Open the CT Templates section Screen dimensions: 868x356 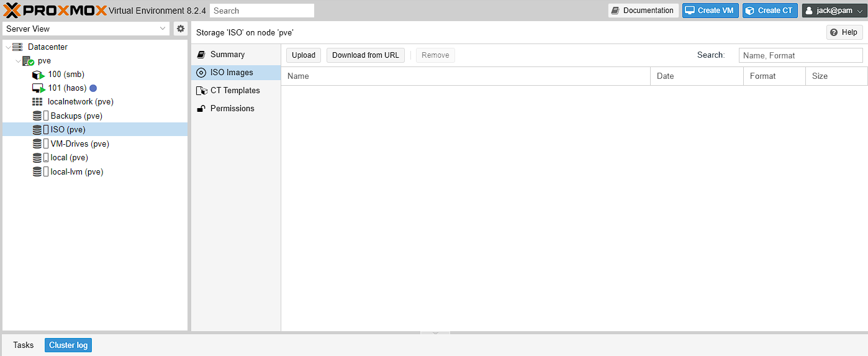coord(236,91)
